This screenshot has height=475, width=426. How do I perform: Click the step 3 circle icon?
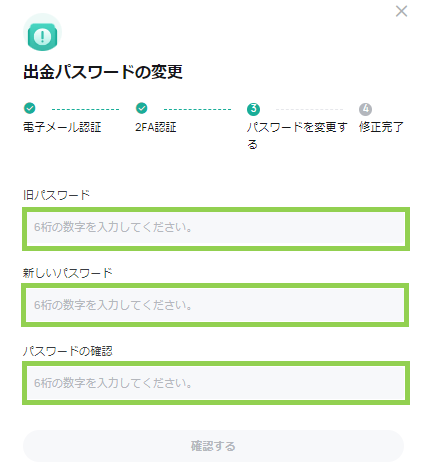tap(253, 109)
